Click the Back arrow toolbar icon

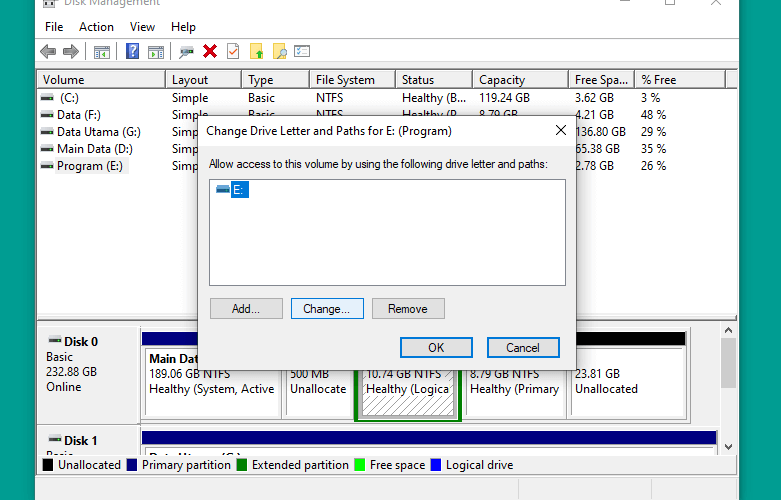click(48, 51)
